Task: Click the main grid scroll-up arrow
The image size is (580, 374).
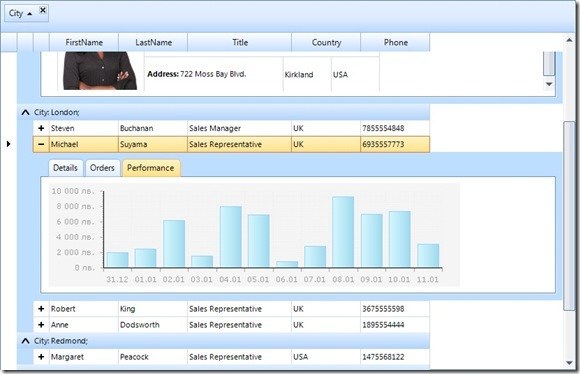Action: coord(569,40)
